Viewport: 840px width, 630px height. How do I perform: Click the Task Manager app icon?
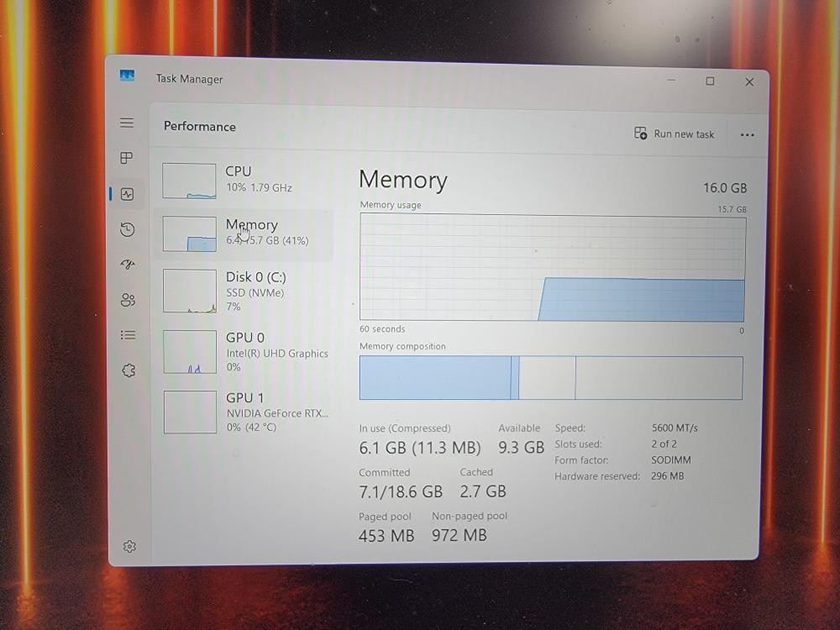[x=127, y=76]
